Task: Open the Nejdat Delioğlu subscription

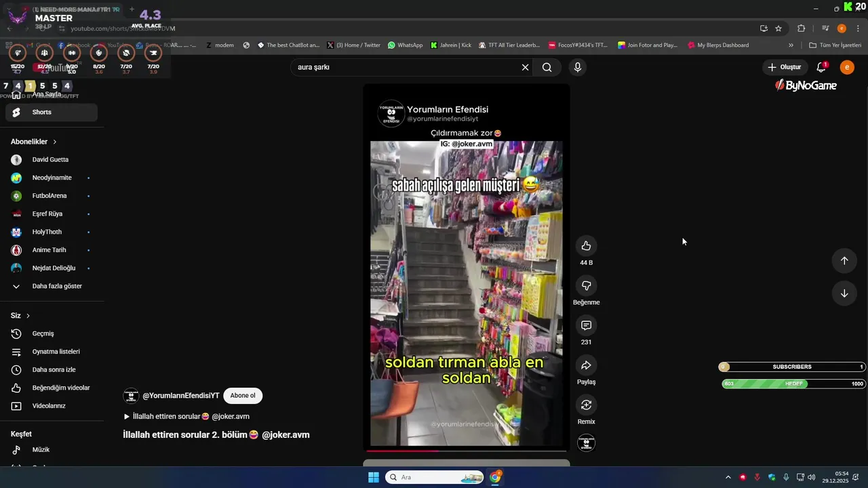Action: point(52,268)
